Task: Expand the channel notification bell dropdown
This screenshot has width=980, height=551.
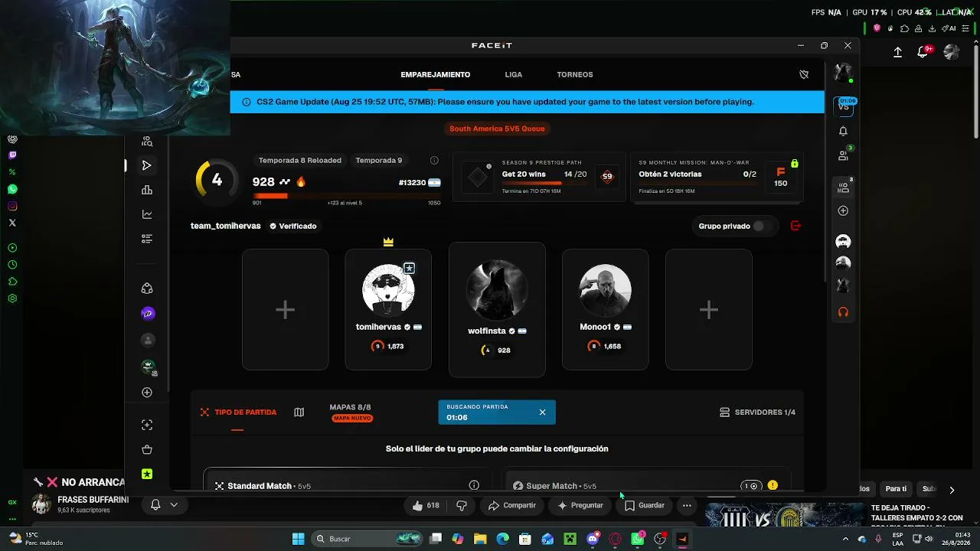Action: point(165,505)
